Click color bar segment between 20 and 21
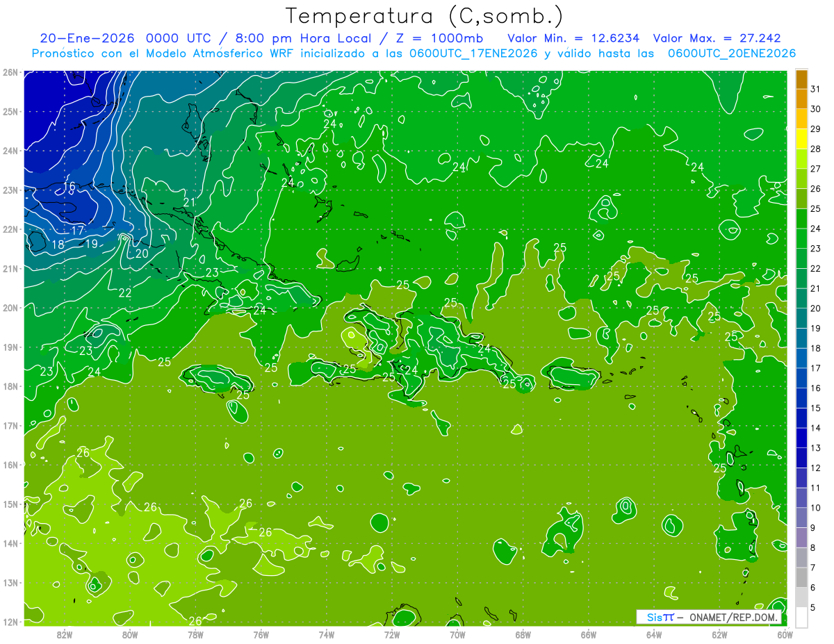This screenshot has width=834, height=644. pos(801,299)
